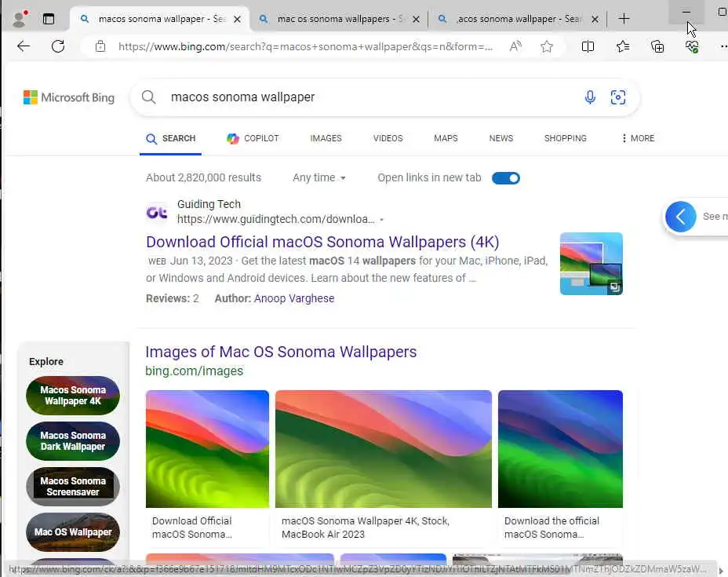The width and height of the screenshot is (728, 577).
Task: Open Guiding Tech result thumbnail image
Action: [x=591, y=264]
